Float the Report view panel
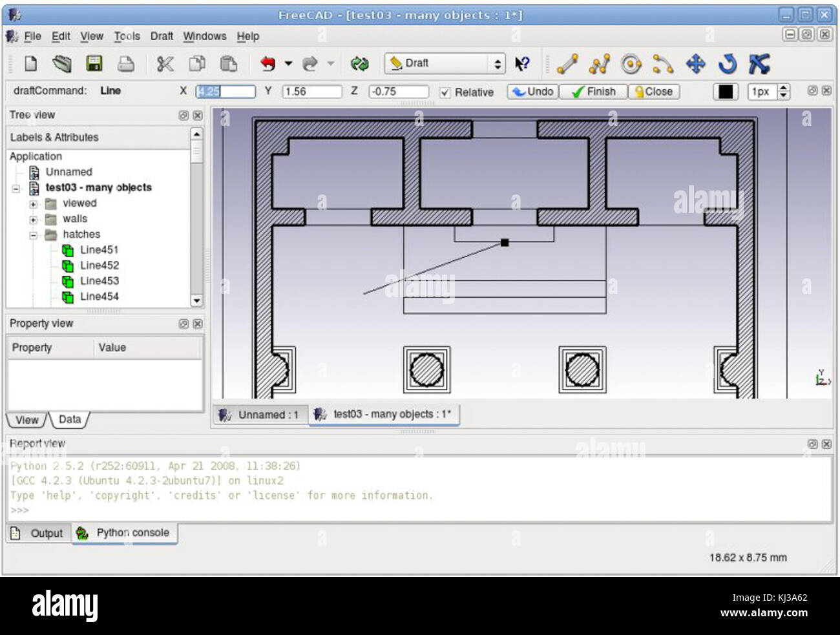 [812, 444]
